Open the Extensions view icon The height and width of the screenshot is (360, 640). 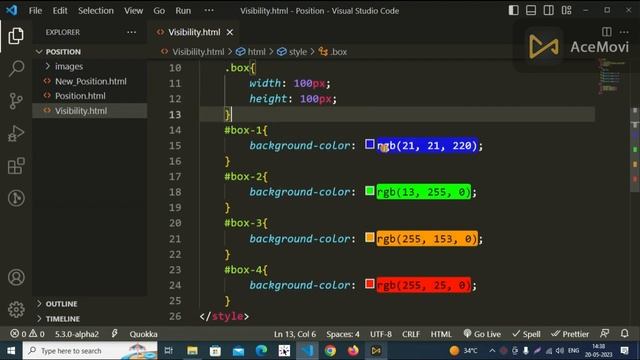coord(16,166)
